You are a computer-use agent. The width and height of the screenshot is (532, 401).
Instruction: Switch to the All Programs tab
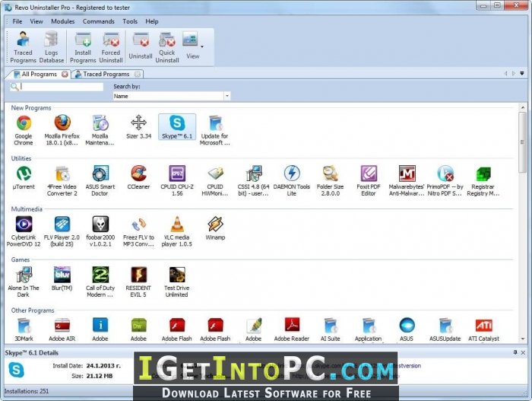(39, 74)
